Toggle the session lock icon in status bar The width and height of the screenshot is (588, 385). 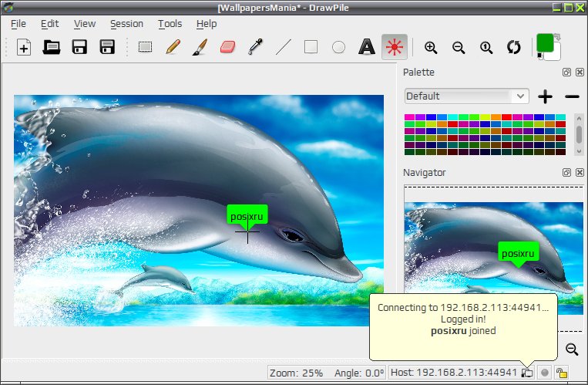(x=561, y=373)
